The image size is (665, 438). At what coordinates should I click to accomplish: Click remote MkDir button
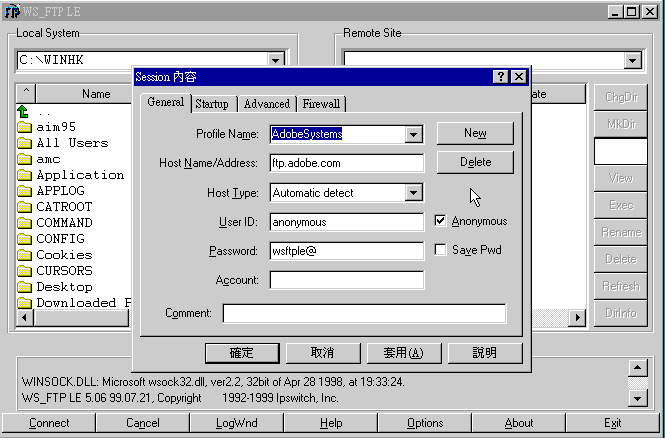pyautogui.click(x=621, y=124)
